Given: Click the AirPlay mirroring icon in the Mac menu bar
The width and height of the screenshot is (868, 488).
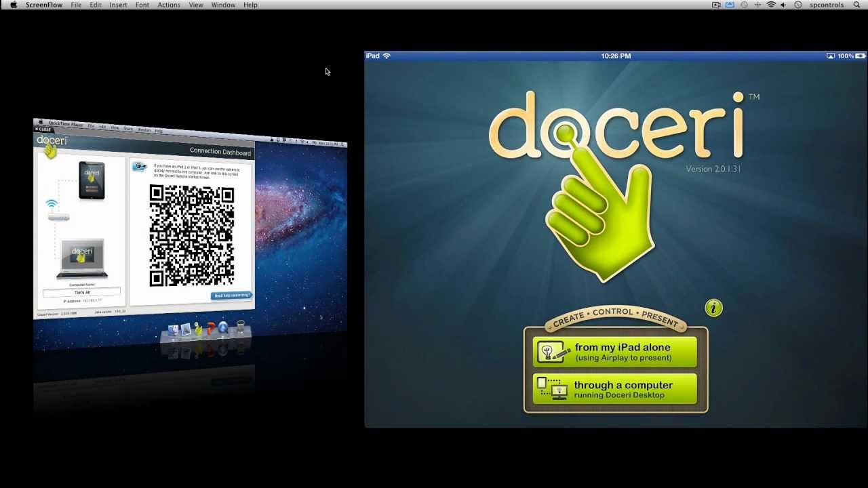Looking at the screenshot, I should pos(730,5).
